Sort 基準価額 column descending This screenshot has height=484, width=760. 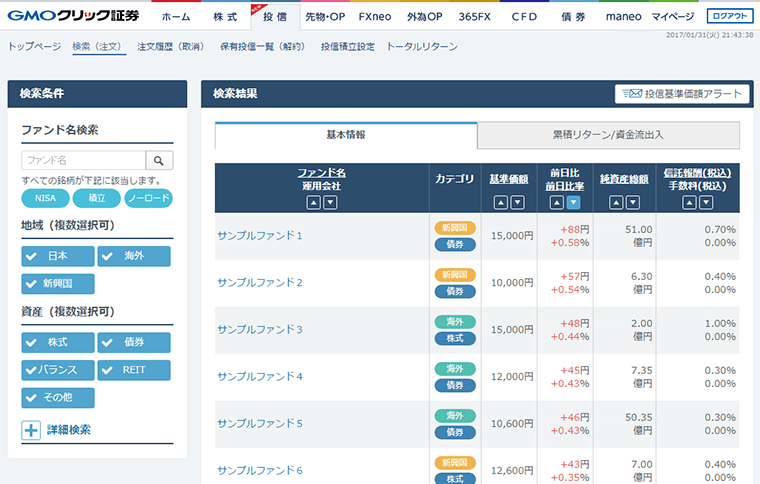point(517,203)
